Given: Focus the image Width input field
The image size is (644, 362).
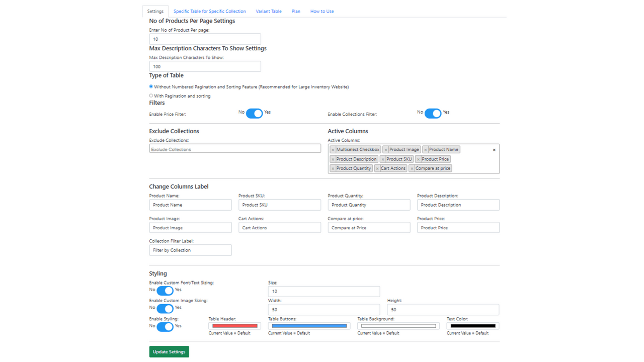Looking at the screenshot, I should point(324,309).
